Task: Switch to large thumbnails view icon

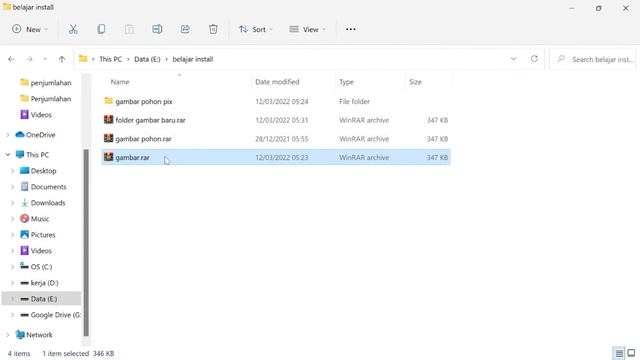Action: [x=631, y=353]
